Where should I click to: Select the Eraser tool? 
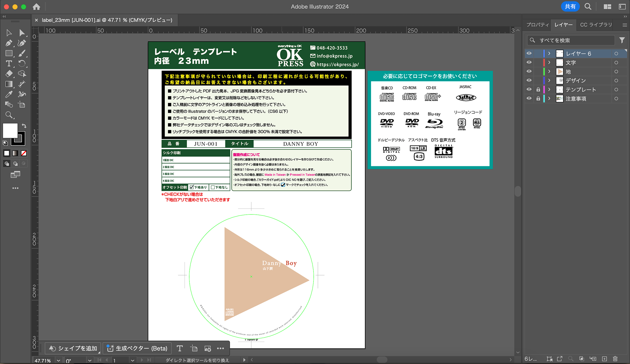(9, 74)
